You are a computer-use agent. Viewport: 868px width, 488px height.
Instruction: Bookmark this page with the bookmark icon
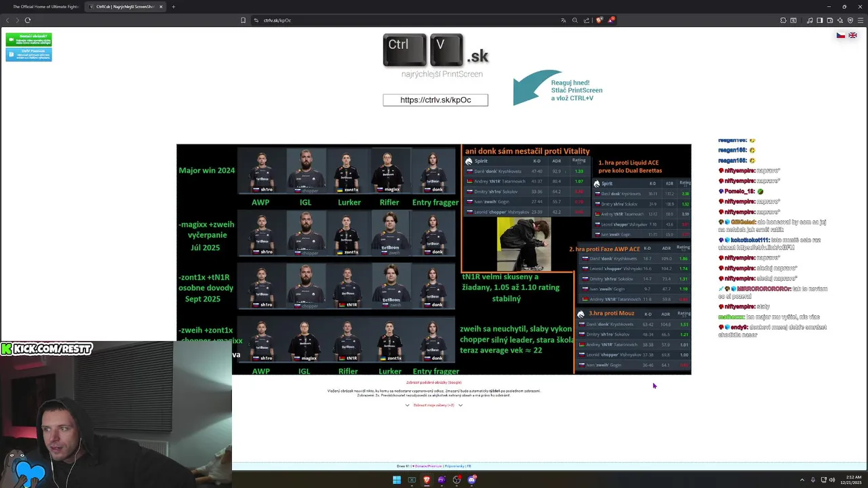243,20
